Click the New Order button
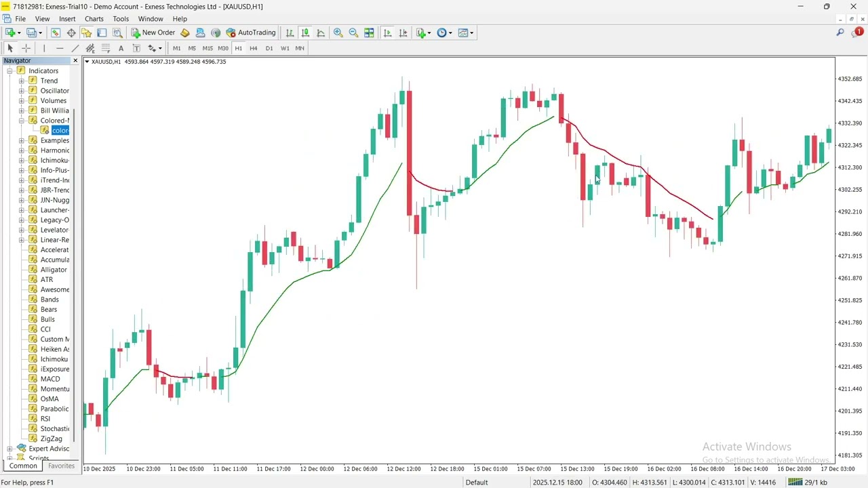 click(x=153, y=33)
